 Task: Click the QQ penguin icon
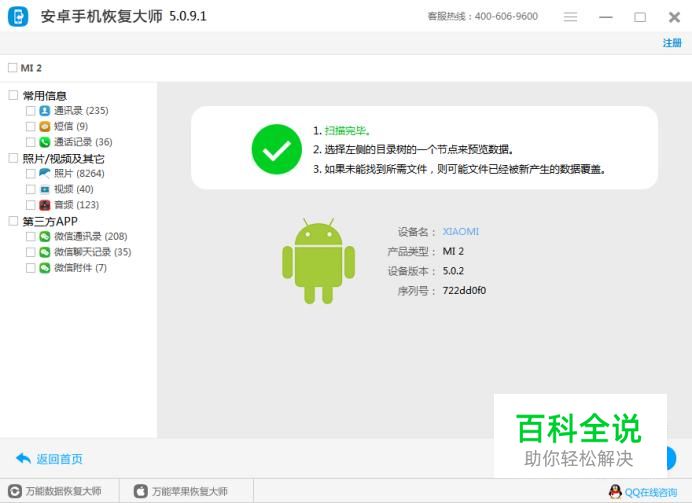click(615, 492)
